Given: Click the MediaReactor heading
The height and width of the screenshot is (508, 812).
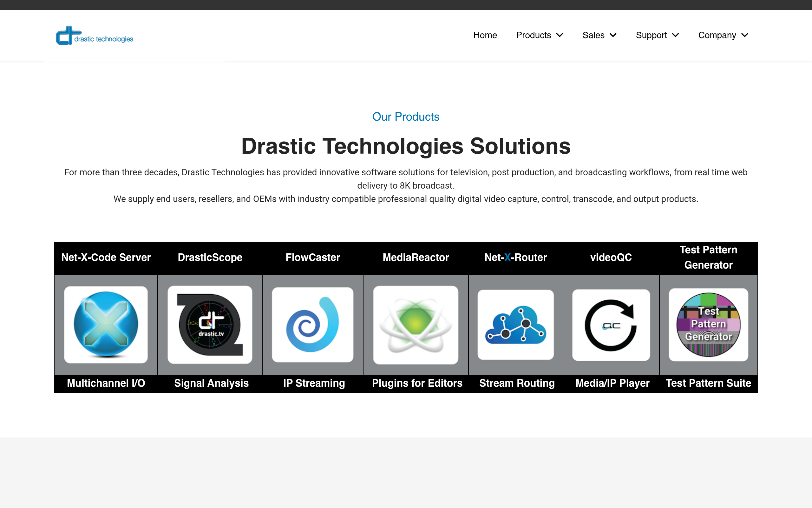Looking at the screenshot, I should (x=416, y=257).
